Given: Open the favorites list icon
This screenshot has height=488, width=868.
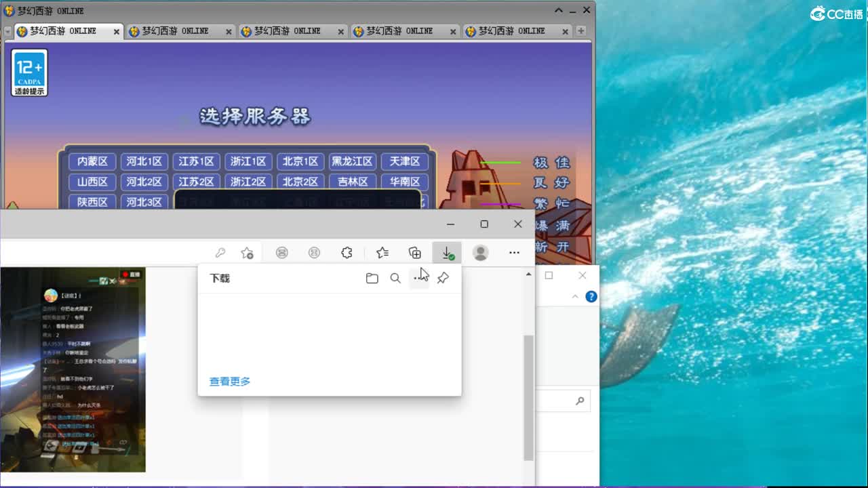Looking at the screenshot, I should point(382,253).
